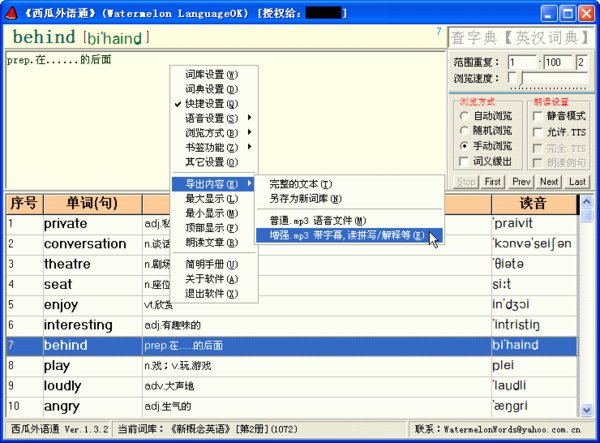The height and width of the screenshot is (443, 600).
Task: Click the pronunciation 'laudli' cell
Action: tap(534, 386)
